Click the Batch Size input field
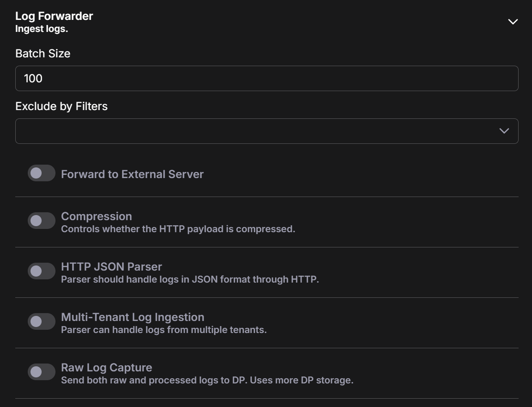Viewport: 532px width, 407px height. coord(266,79)
